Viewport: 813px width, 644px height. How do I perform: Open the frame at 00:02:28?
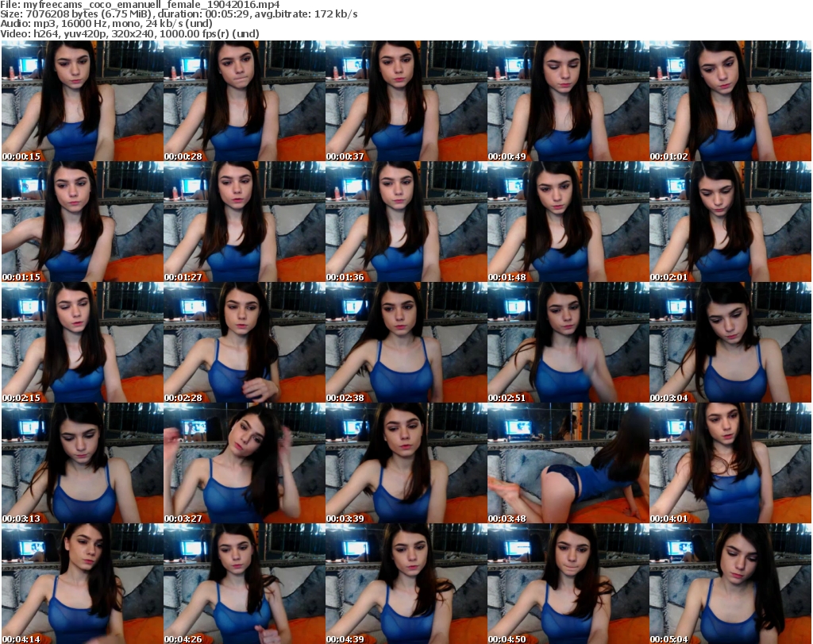click(x=245, y=342)
